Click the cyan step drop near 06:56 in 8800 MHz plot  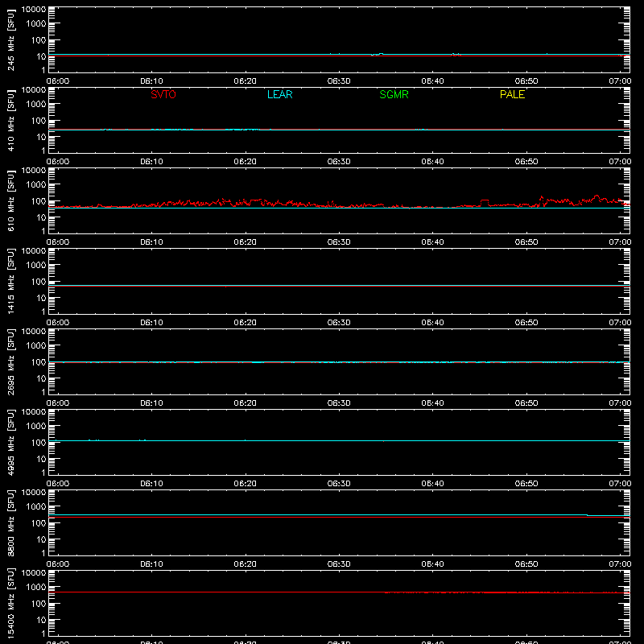(x=588, y=515)
